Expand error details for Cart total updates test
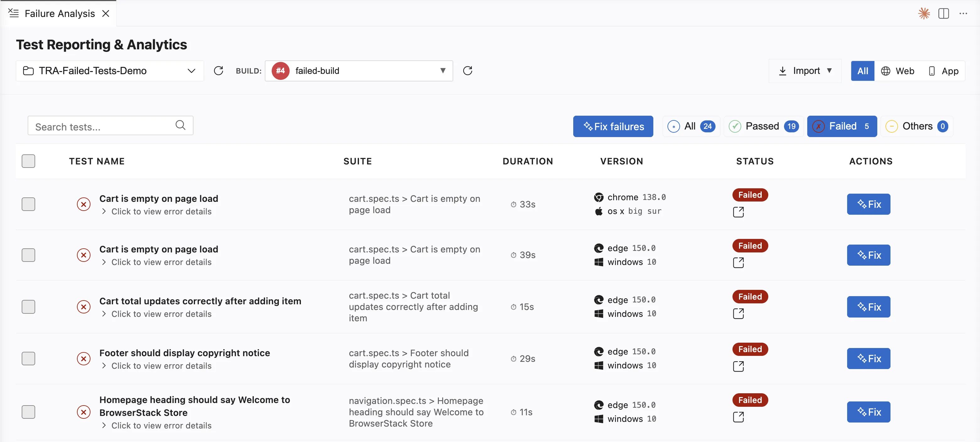Image resolution: width=980 pixels, height=442 pixels. [x=157, y=314]
